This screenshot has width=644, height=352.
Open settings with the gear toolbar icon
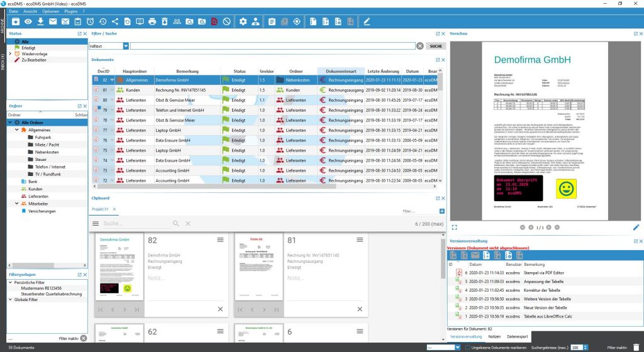pos(243,22)
